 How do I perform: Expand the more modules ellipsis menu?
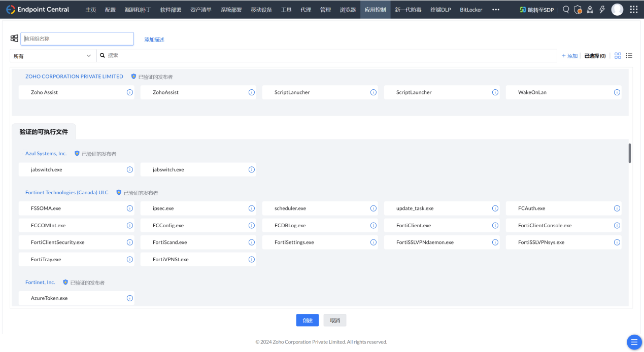496,10
